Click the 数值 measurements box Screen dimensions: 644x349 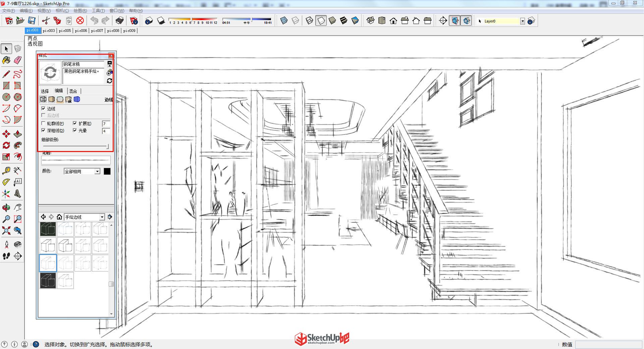click(x=608, y=344)
